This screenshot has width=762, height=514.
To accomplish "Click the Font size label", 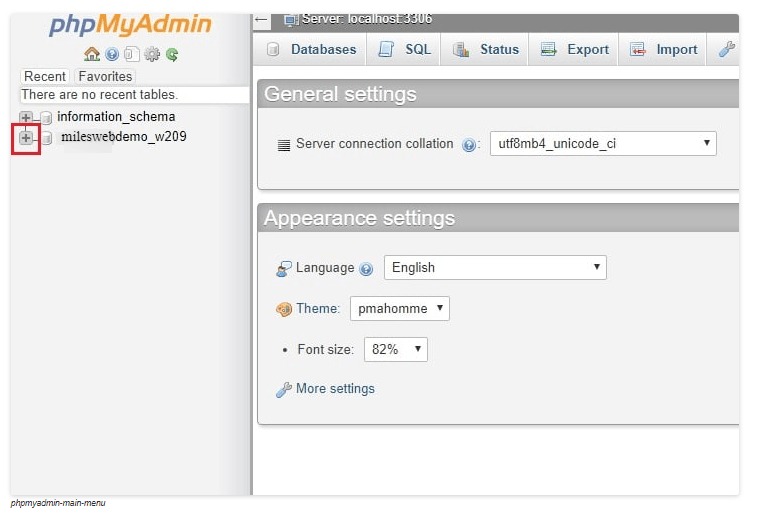I will 326,350.
